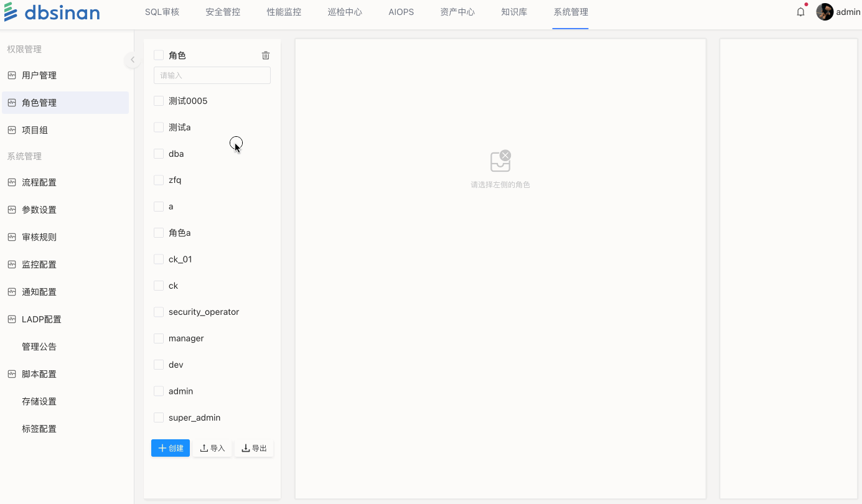Click the 导出 export button
This screenshot has width=862, height=504.
point(254,448)
